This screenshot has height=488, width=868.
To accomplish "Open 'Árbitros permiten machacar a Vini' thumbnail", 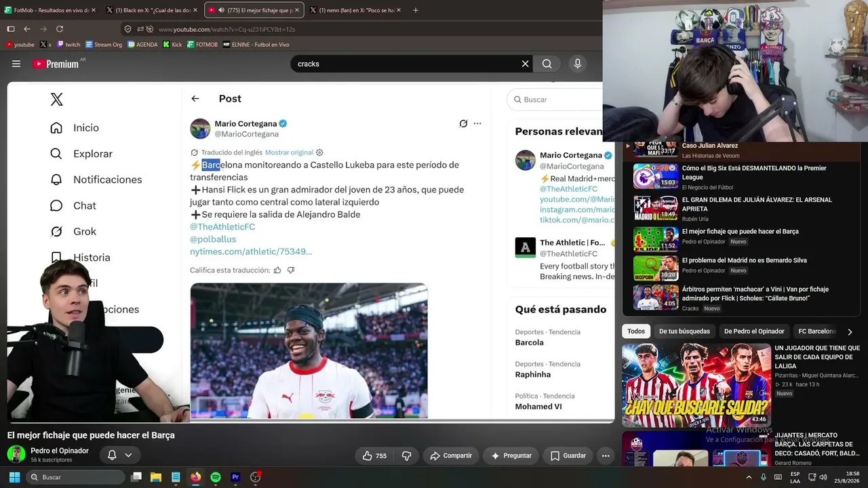I will (656, 297).
